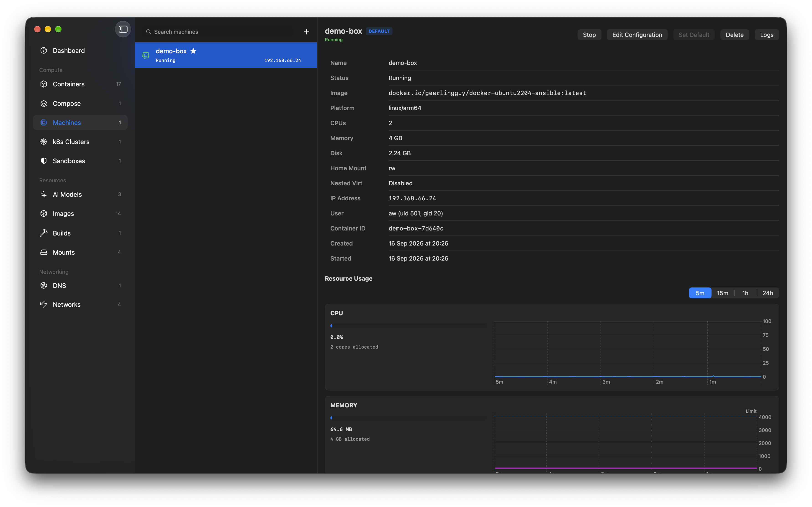Click the DNS globe icon
The width and height of the screenshot is (812, 507).
click(x=44, y=286)
